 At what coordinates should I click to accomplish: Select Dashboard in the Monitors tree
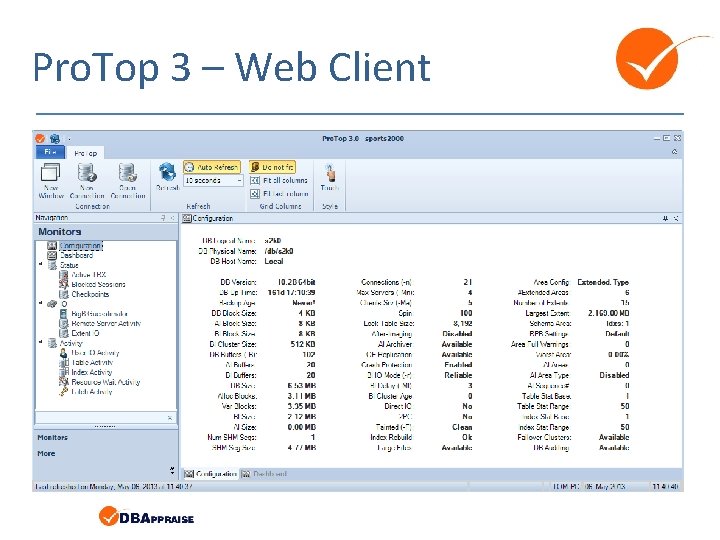76,255
